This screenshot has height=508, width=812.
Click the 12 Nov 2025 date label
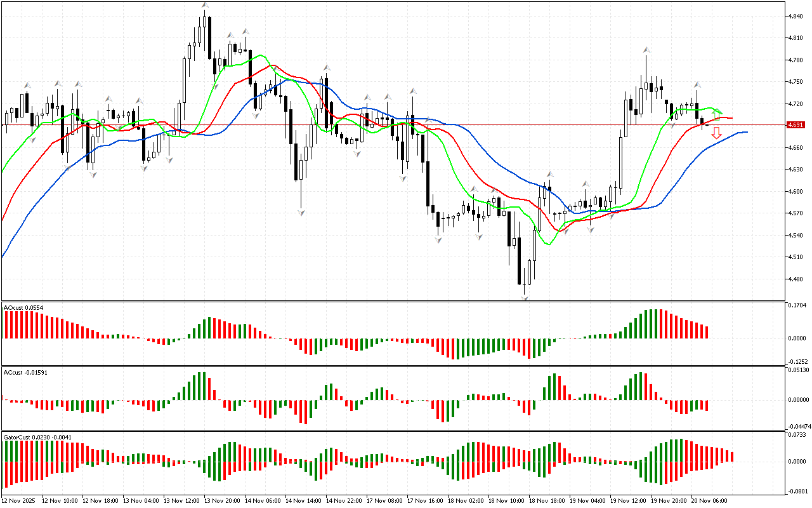click(x=20, y=501)
